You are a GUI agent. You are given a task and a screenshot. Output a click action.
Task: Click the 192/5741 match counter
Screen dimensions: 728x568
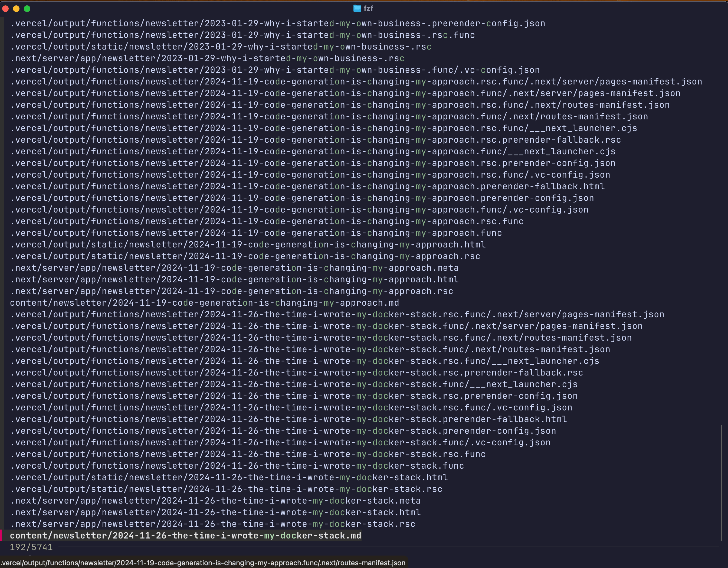pos(31,547)
